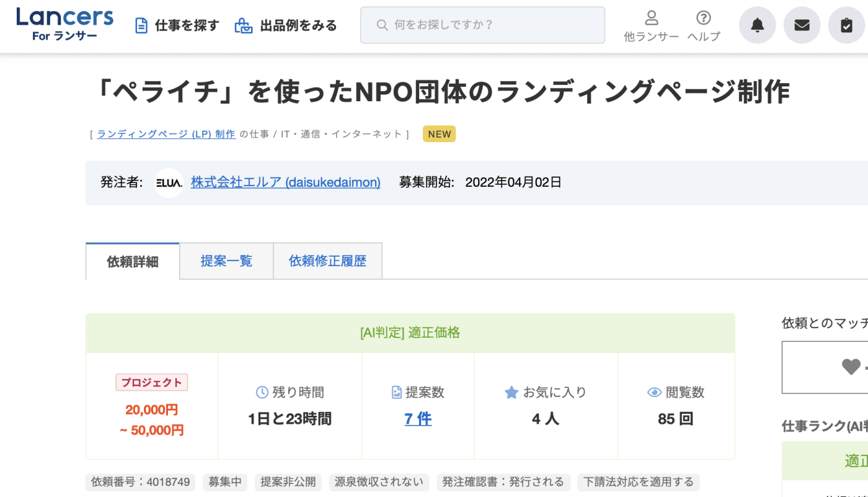Open the task clipboard icon
This screenshot has width=868, height=497.
click(x=846, y=25)
